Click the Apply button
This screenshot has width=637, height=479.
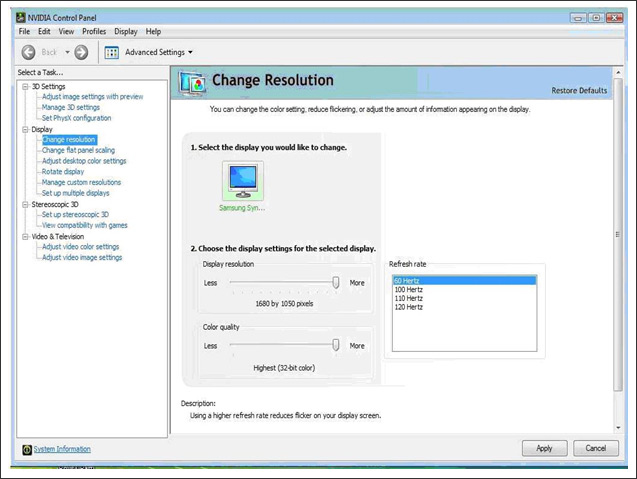point(544,448)
